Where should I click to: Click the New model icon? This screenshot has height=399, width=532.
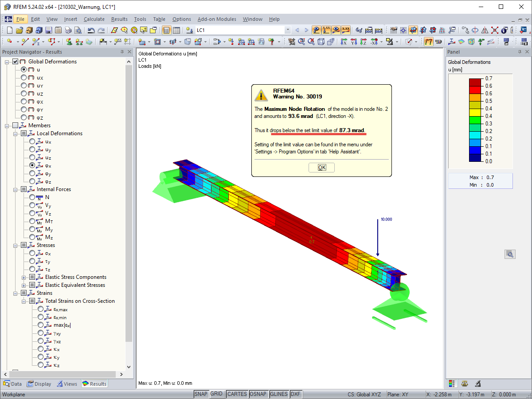pos(9,30)
